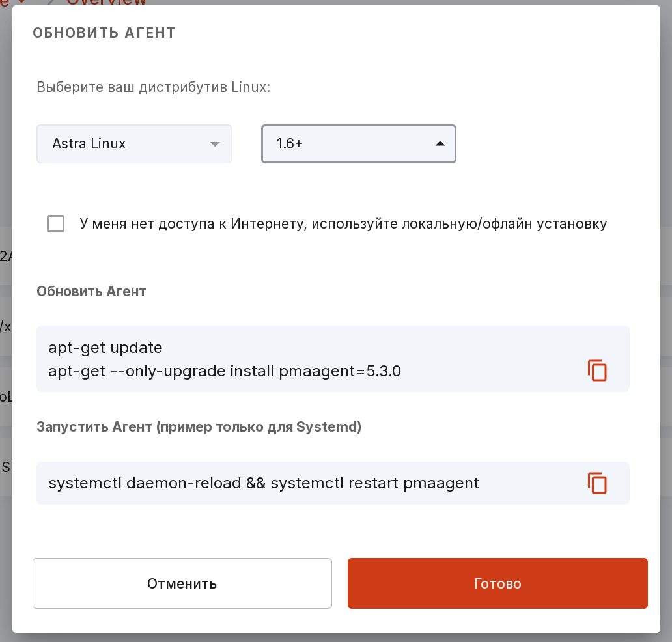Confirm with the Готово button
This screenshot has width=672, height=642.
497,583
